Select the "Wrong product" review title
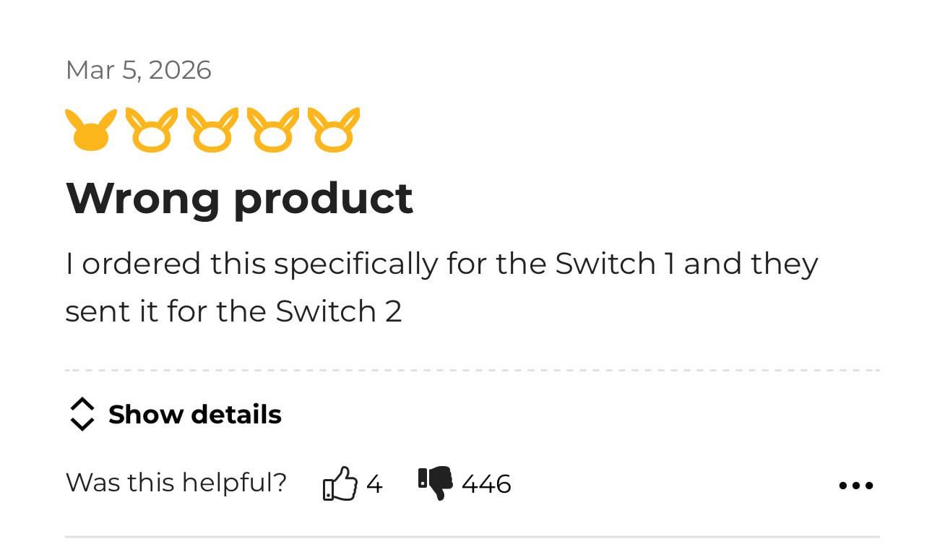Screen dimensions: 932x560 (239, 198)
